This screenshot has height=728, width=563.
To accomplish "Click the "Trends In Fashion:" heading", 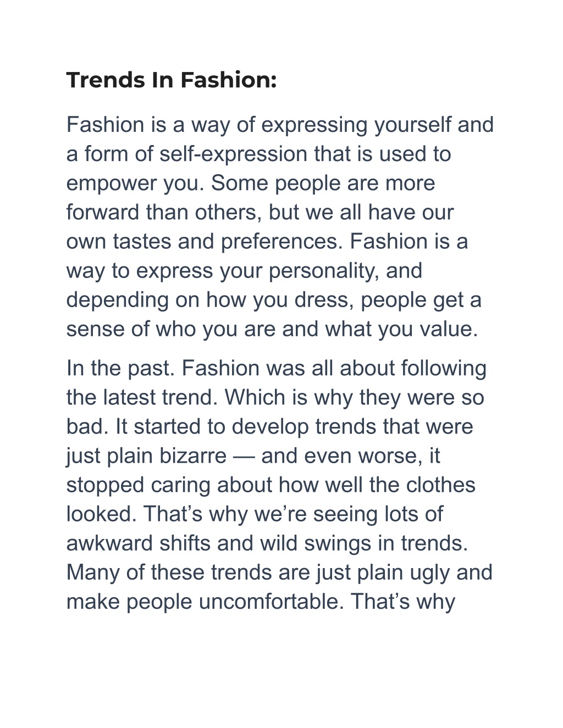I will (x=171, y=80).
